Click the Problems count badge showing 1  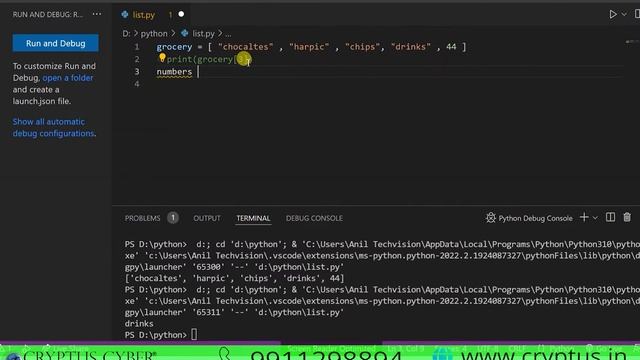pos(173,218)
